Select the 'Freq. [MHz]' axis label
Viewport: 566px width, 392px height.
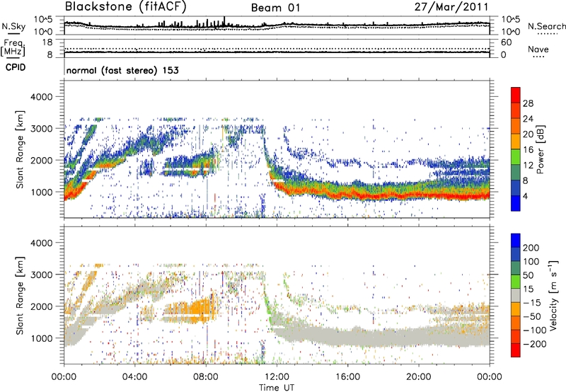point(13,48)
